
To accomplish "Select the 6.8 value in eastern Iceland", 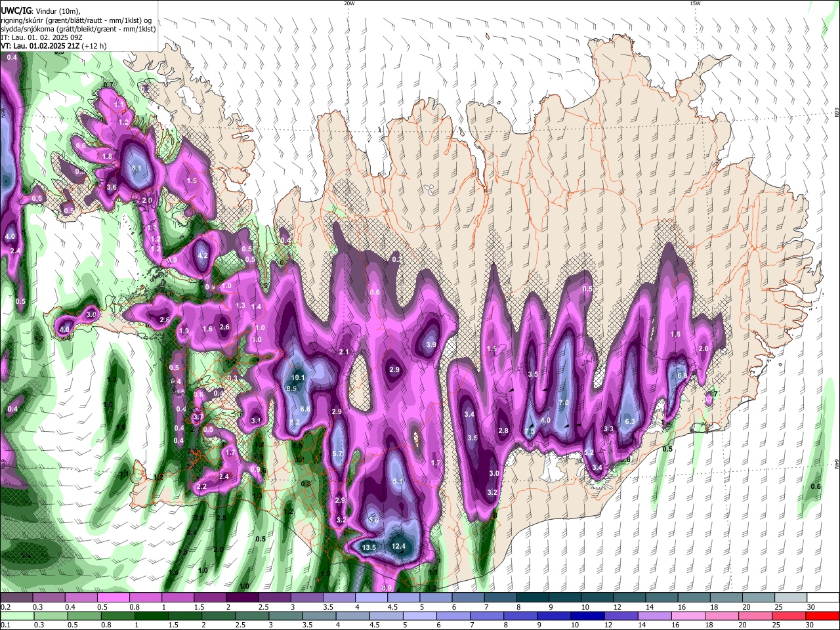I will (682, 376).
